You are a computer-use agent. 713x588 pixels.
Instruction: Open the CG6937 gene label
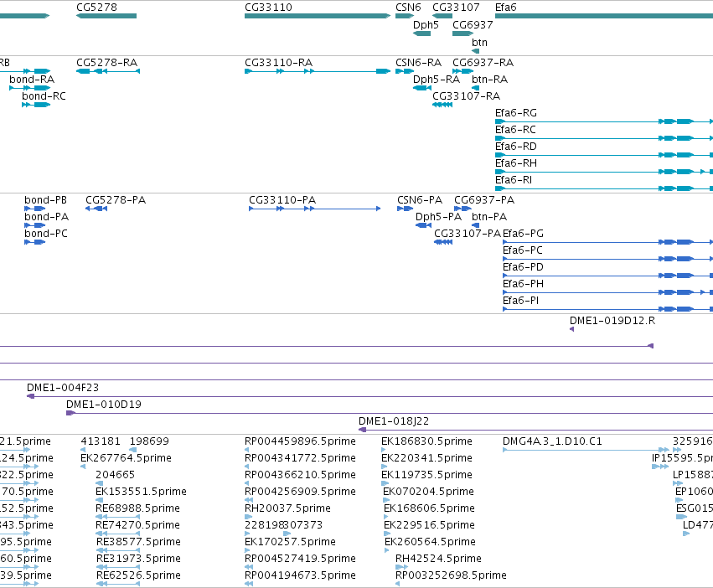pos(473,24)
